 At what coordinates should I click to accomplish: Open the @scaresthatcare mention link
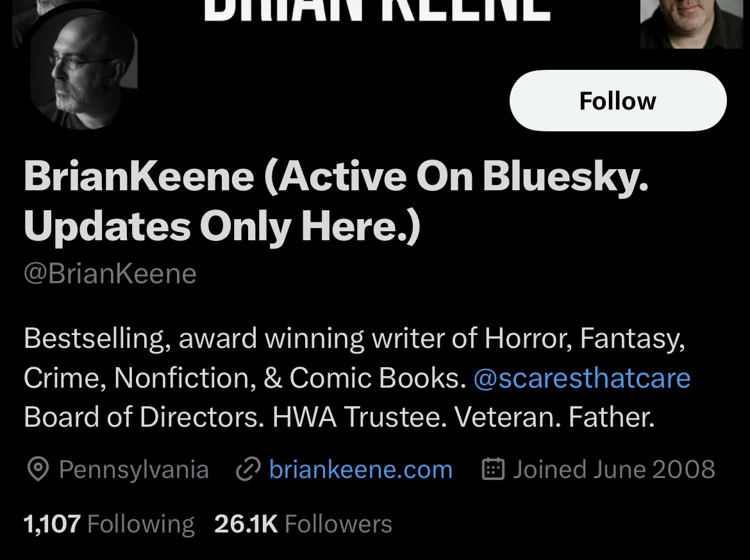tap(581, 378)
